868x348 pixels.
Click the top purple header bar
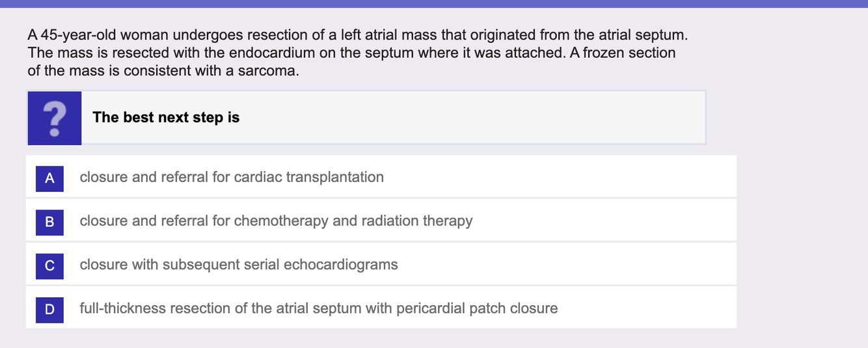[x=434, y=3]
